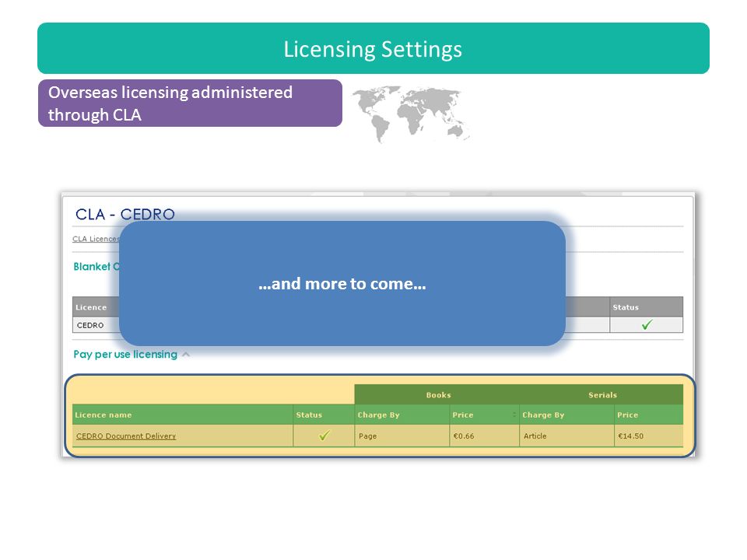Screen dimensions: 747x560
Task: Click the Status header in blanket licence table
Action: pos(646,307)
